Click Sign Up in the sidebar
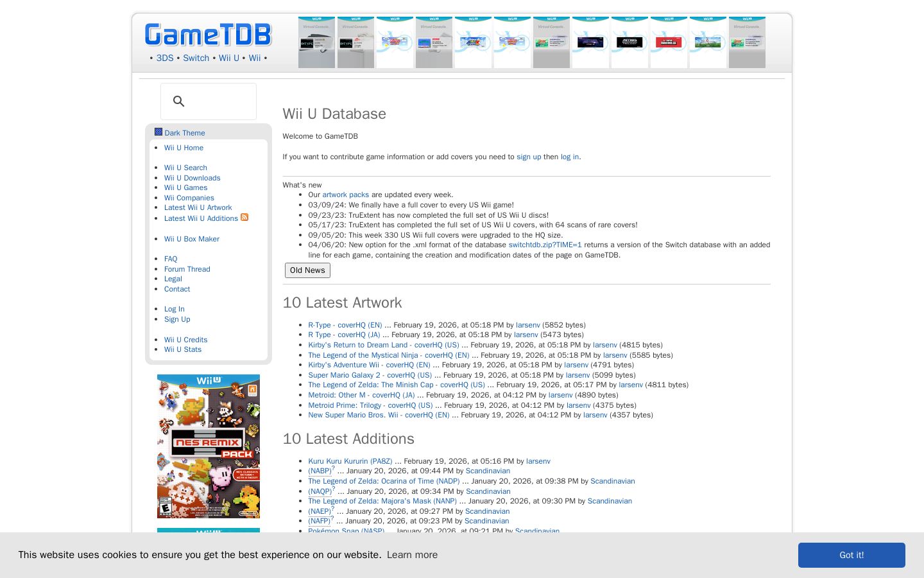Screen dimensions: 924x578 177,319
